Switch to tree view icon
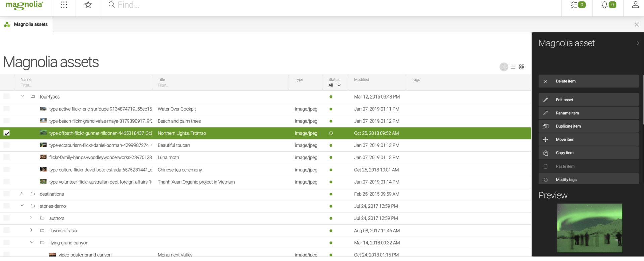This screenshot has width=644, height=261. click(x=504, y=67)
